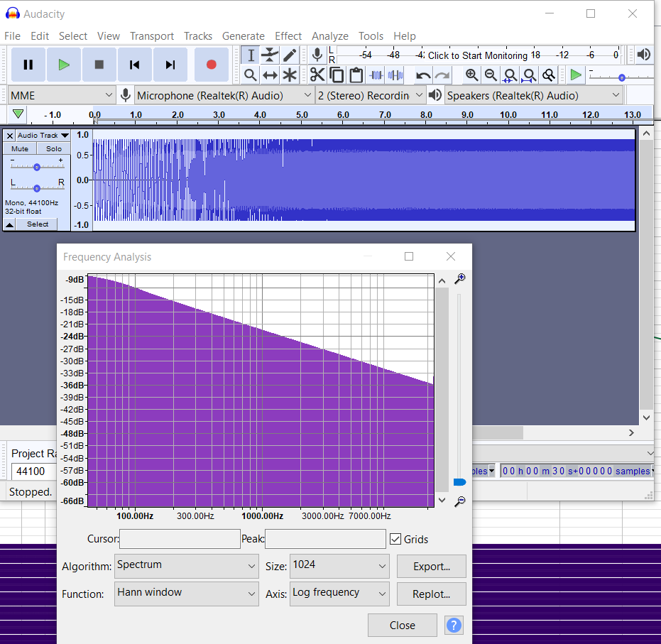Open the Stereo Recording channels dropdown

(x=370, y=96)
